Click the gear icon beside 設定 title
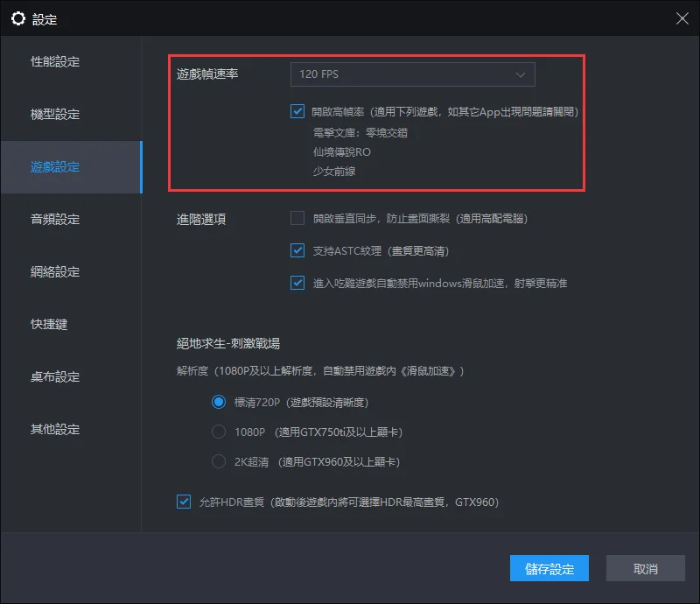 point(18,18)
